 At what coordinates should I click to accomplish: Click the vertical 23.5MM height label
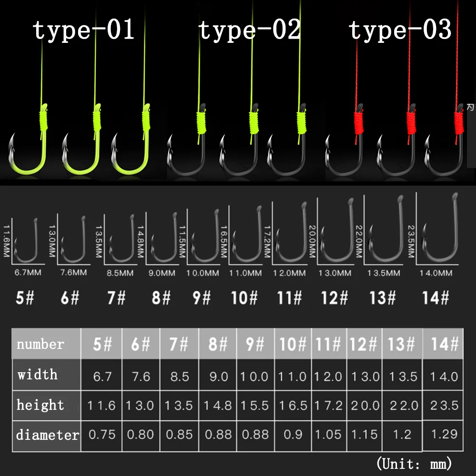click(411, 241)
